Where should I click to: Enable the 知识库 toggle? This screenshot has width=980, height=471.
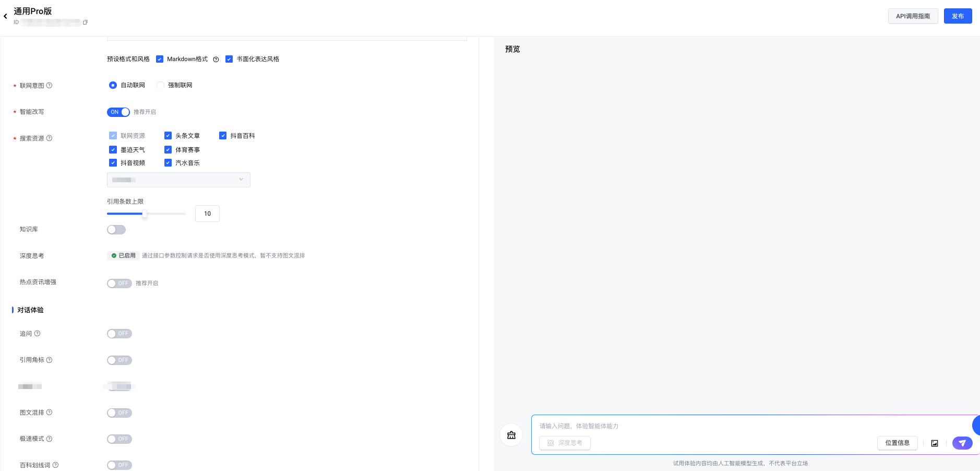click(x=116, y=230)
